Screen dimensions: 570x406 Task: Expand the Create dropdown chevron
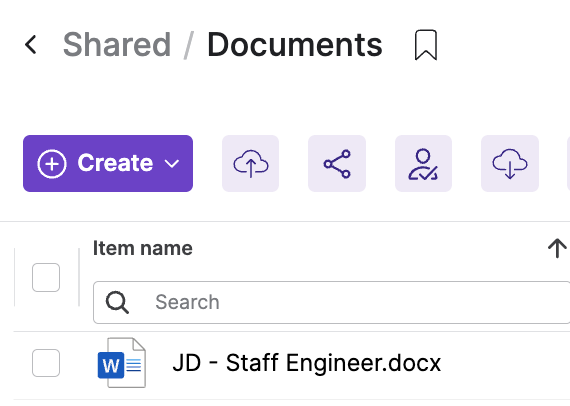click(x=172, y=164)
